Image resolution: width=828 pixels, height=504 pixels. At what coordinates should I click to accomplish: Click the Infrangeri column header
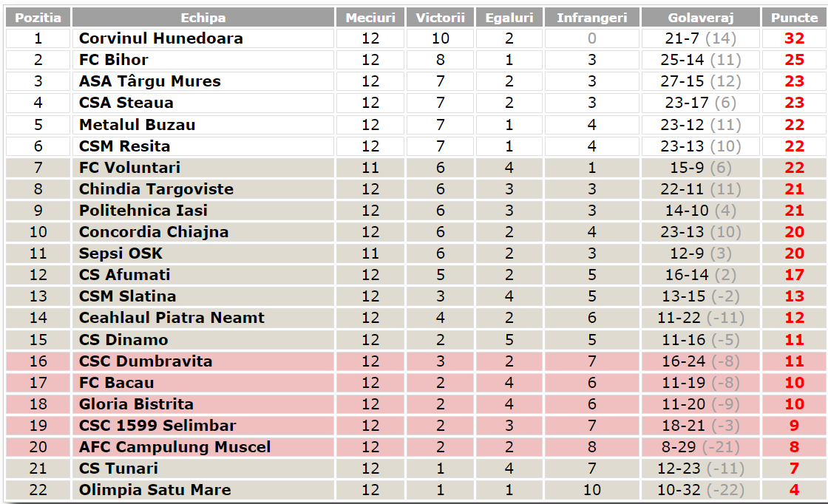point(591,18)
